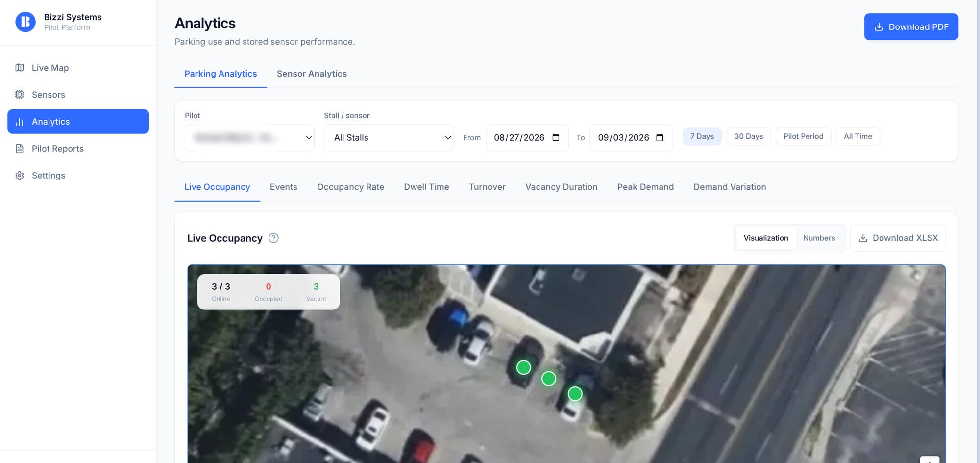Click the To date field
Viewport: 980px width, 463px height.
[631, 138]
